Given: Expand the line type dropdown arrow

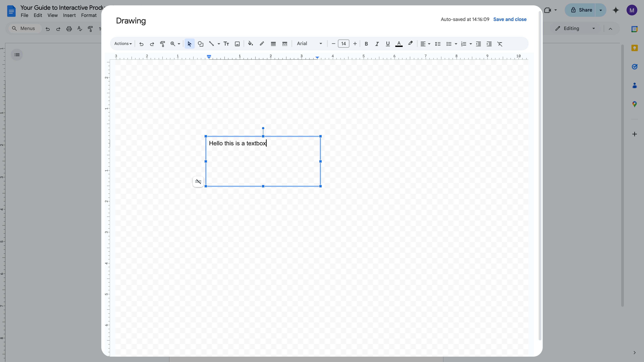Looking at the screenshot, I should (x=219, y=44).
